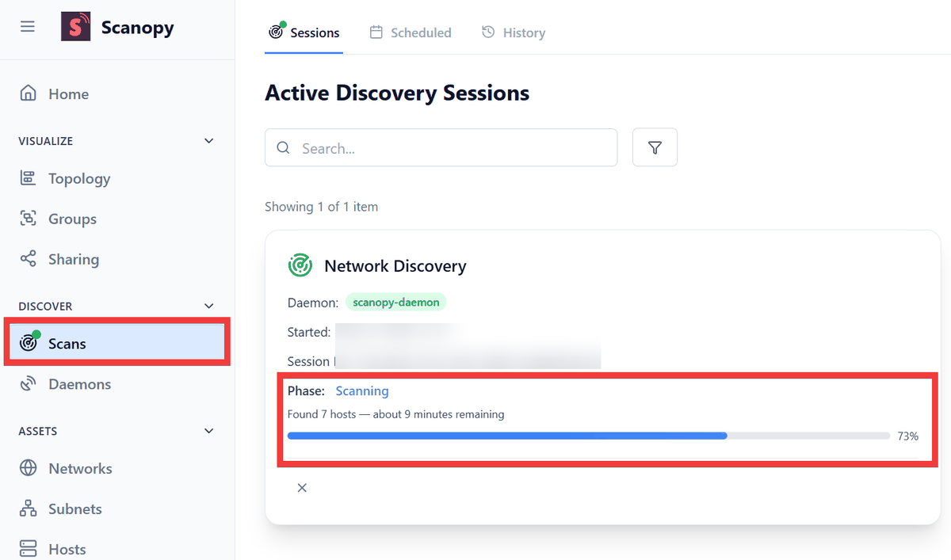Switch to the History tab
This screenshot has height=560, width=951.
pos(514,33)
